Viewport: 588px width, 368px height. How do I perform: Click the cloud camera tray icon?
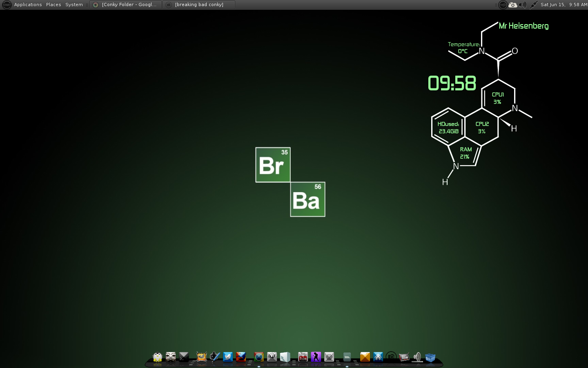click(x=513, y=5)
